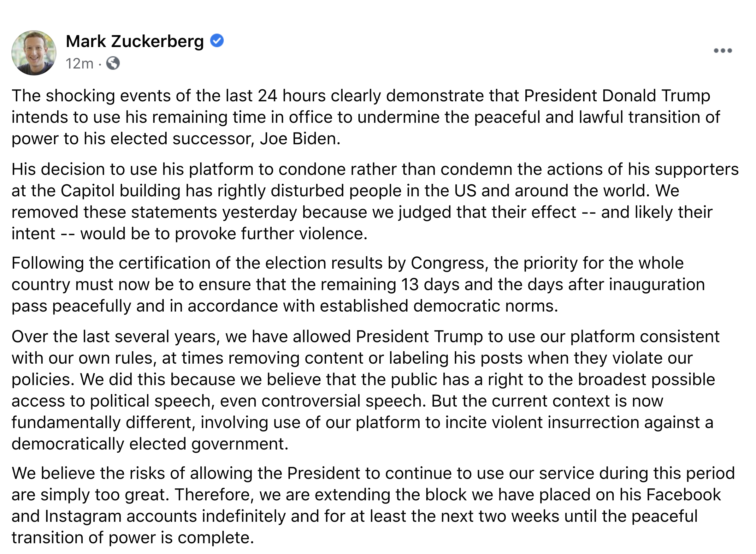Click the paragraph starting "Following the certification"
The image size is (756, 554).
tap(358, 284)
